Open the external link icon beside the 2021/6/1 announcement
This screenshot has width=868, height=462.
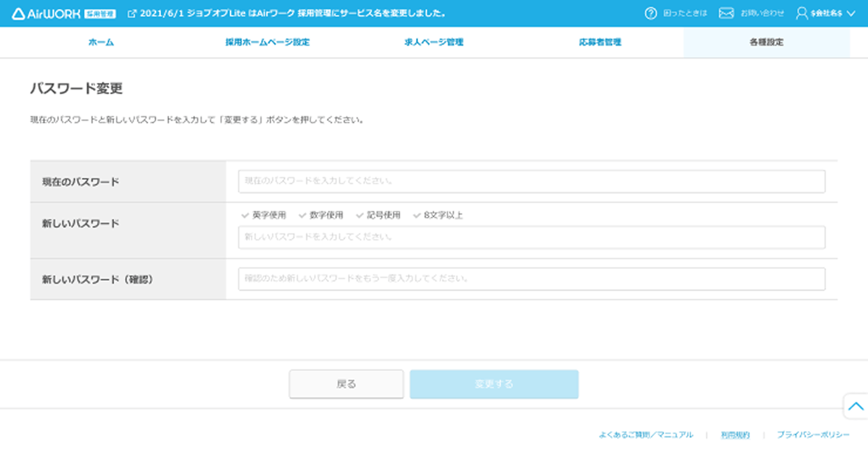pos(132,13)
